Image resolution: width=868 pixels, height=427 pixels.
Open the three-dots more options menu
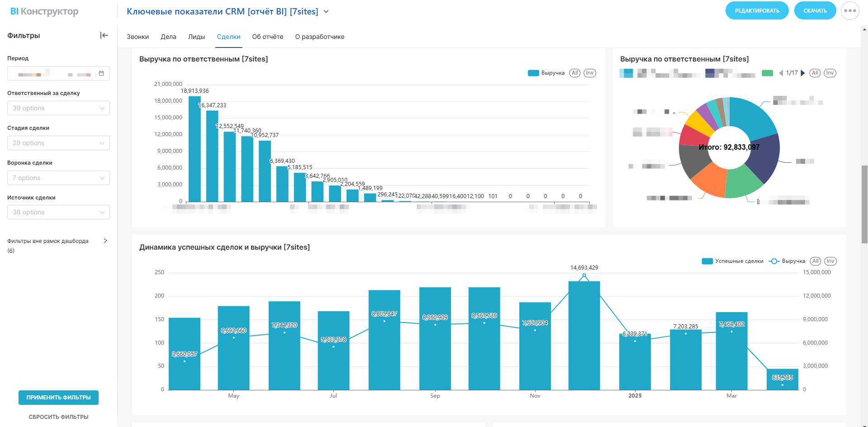pos(849,11)
